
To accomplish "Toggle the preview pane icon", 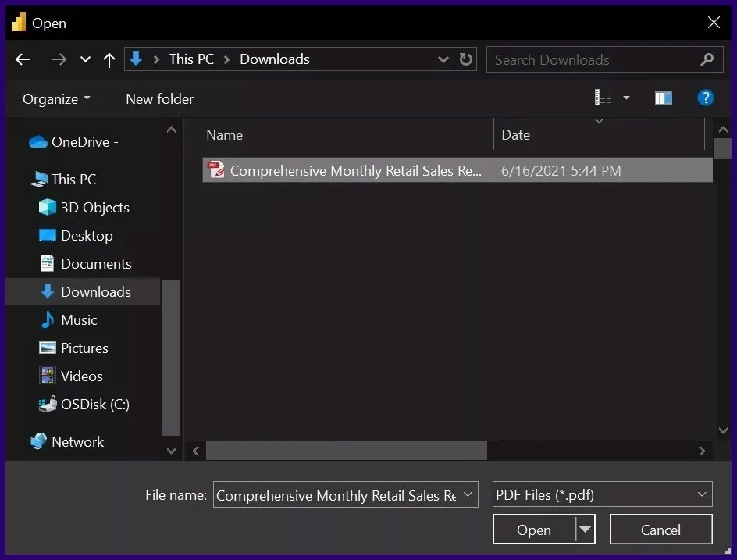I will click(x=664, y=98).
